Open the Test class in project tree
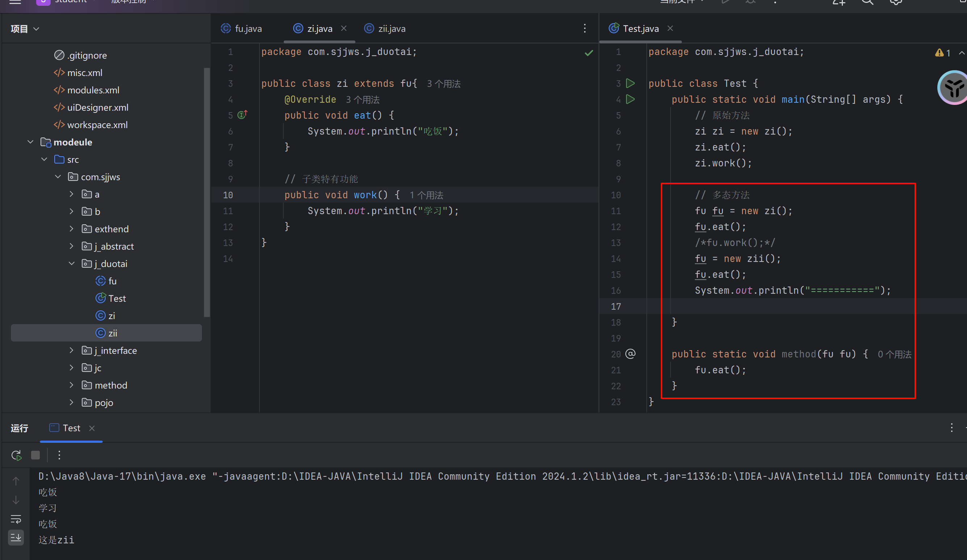The image size is (967, 560). click(x=117, y=298)
